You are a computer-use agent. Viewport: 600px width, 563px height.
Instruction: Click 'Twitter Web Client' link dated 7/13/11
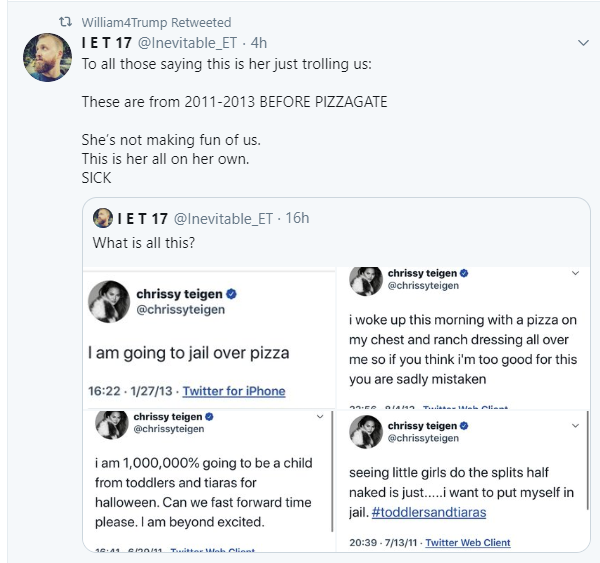(468, 543)
